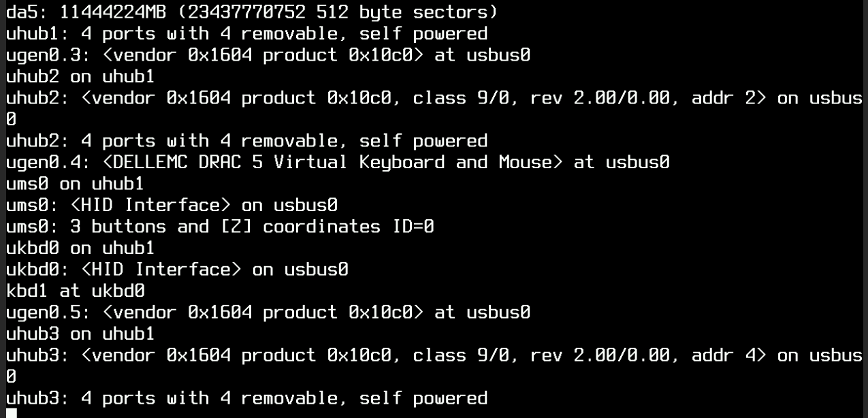Viewport: 868px width, 418px height.
Task: Select the ugen0.5 device line
Action: click(268, 312)
